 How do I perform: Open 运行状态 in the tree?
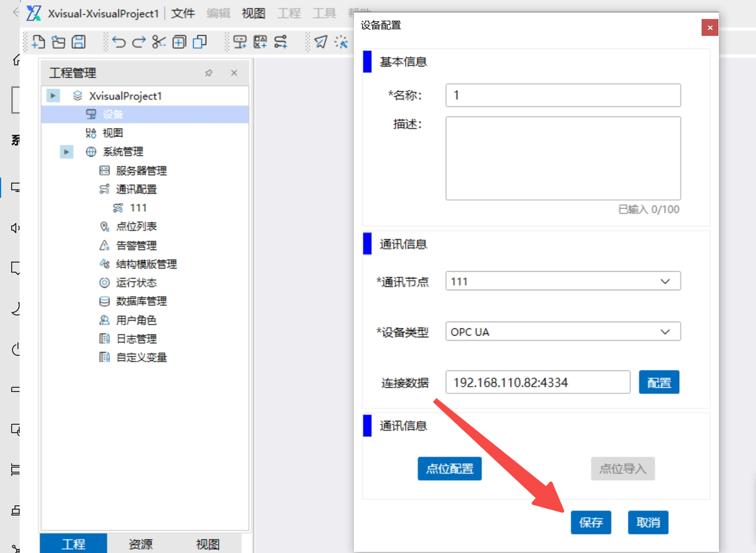(136, 283)
